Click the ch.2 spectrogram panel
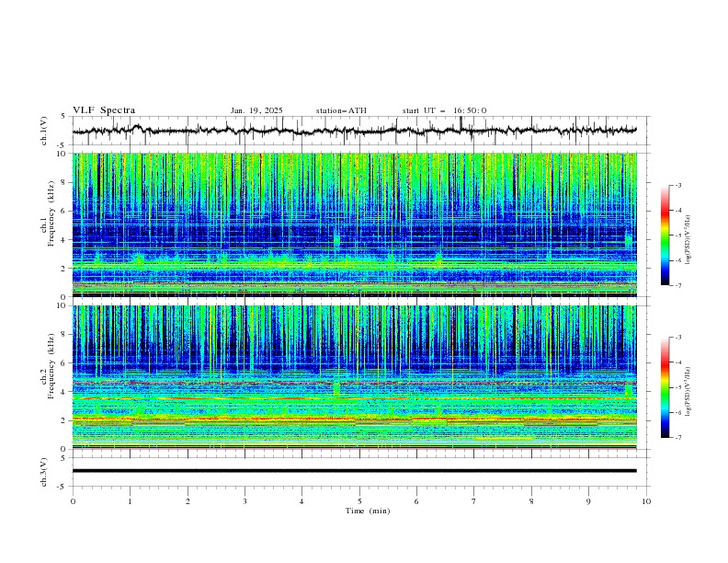 click(355, 377)
